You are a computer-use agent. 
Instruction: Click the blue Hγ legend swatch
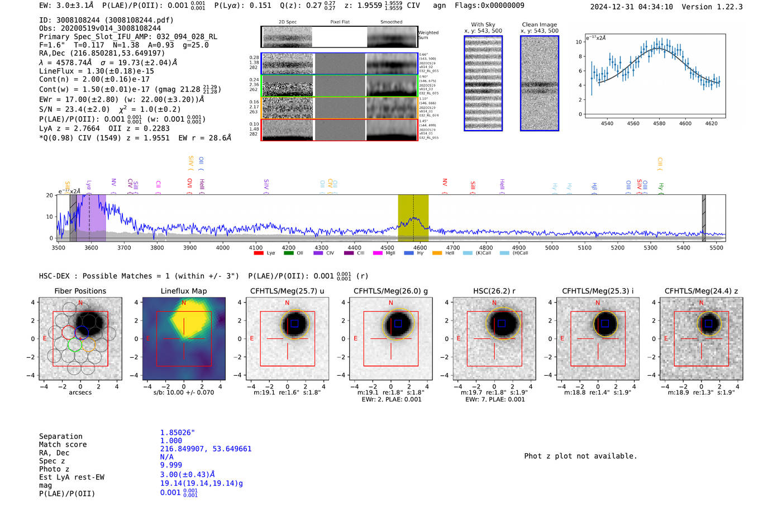(409, 253)
